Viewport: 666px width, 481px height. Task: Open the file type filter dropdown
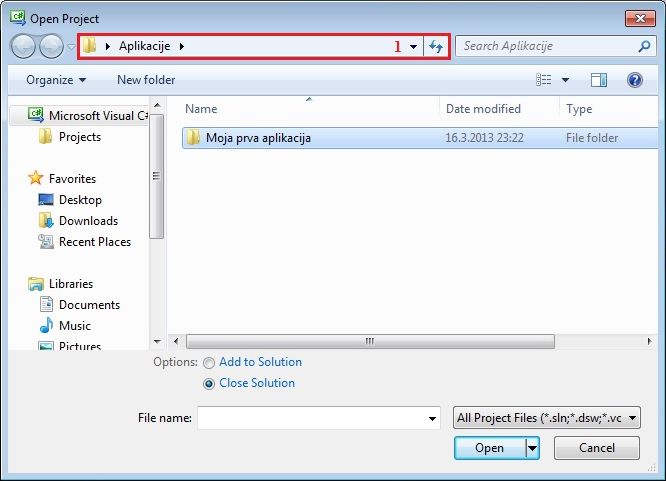tap(547, 418)
